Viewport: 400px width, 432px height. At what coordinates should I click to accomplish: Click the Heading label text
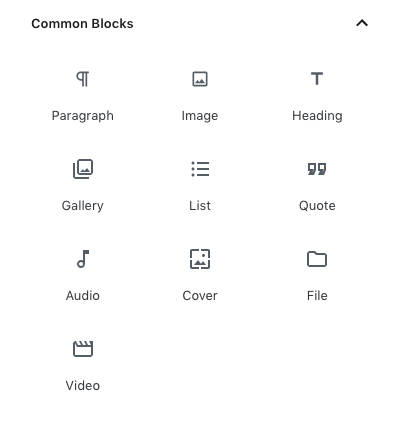pyautogui.click(x=317, y=116)
